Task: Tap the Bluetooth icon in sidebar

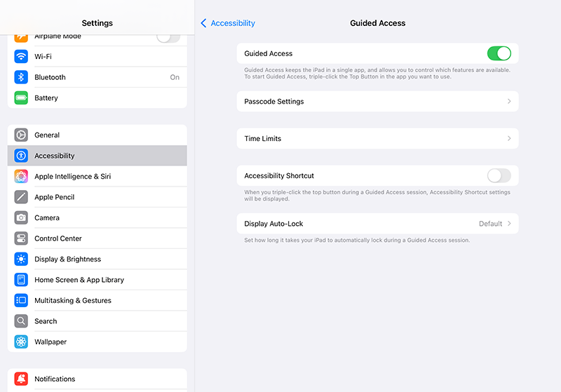Action: [x=21, y=77]
